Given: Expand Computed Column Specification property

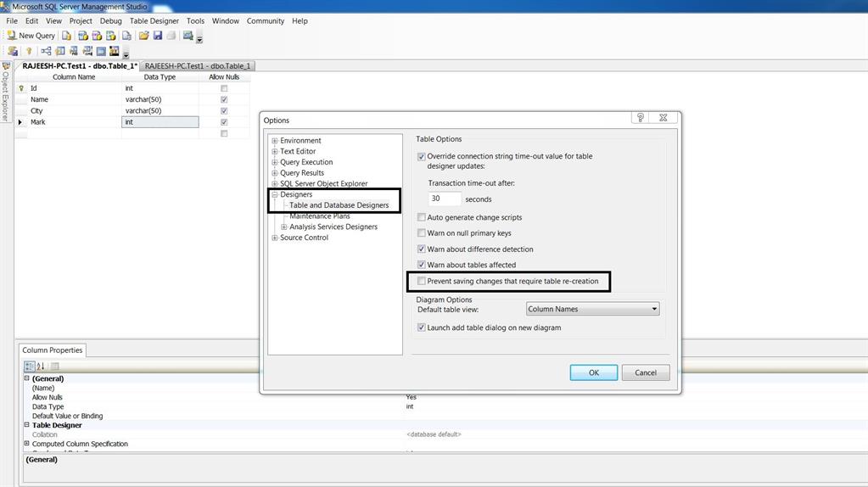Looking at the screenshot, I should [26, 443].
